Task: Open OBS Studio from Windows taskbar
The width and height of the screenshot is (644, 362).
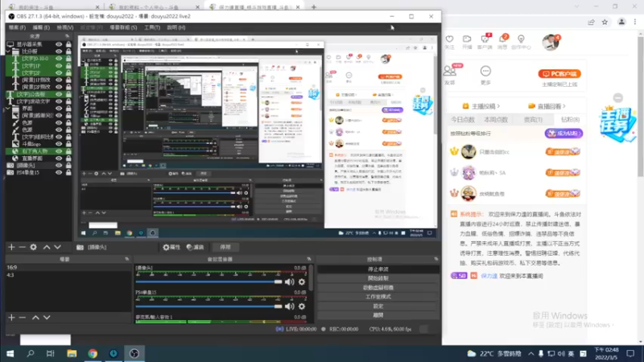Action: (x=134, y=353)
